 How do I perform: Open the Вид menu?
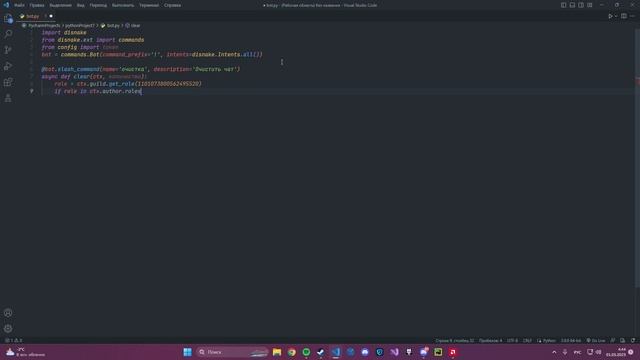click(x=80, y=5)
